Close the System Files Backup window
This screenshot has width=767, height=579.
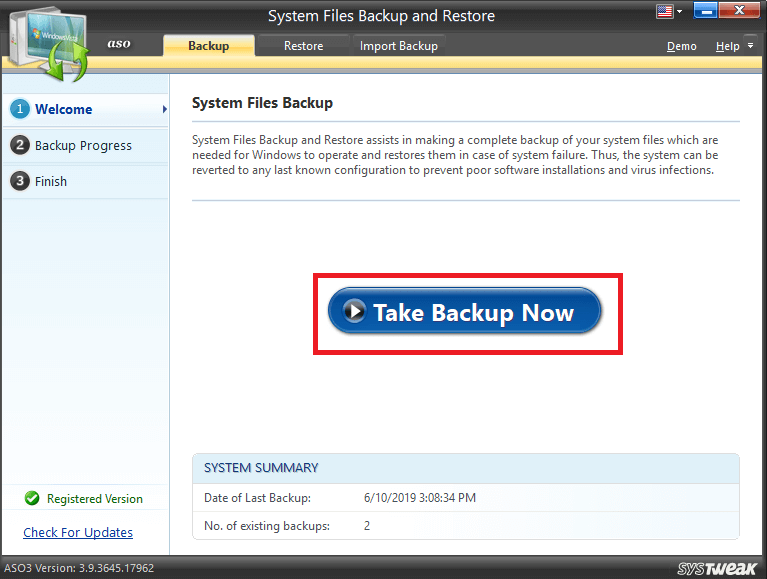pos(739,10)
